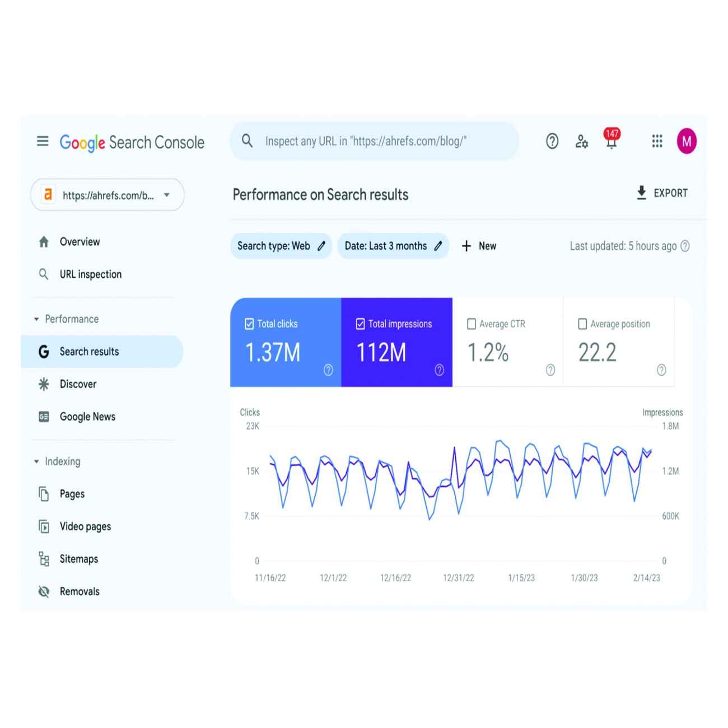728x728 pixels.
Task: Enable the Average position checkbox
Action: click(x=582, y=324)
